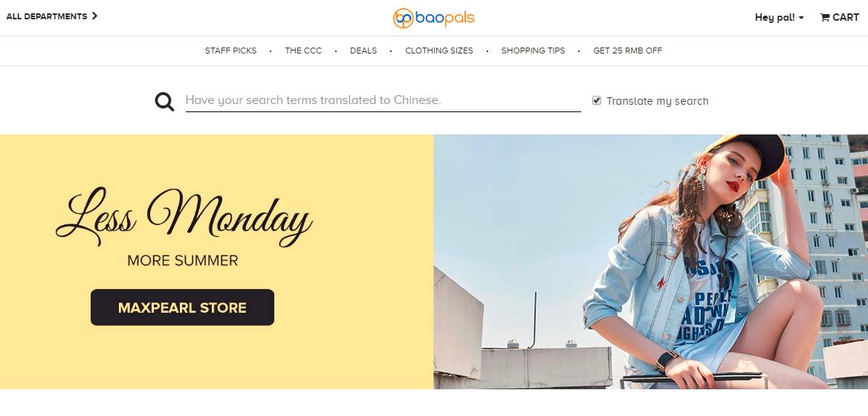868x416 pixels.
Task: Click the MORE SUMMER banner text
Action: click(183, 261)
